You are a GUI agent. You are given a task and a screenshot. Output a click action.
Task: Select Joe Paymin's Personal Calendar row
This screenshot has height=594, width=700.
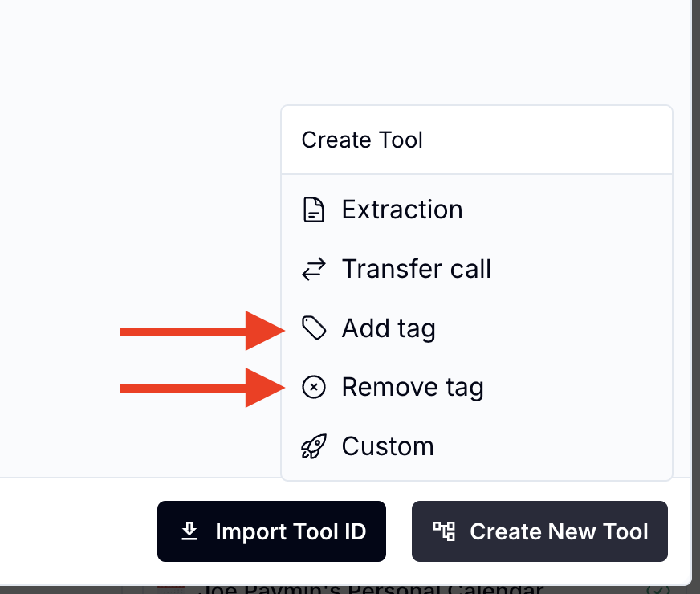(369, 590)
